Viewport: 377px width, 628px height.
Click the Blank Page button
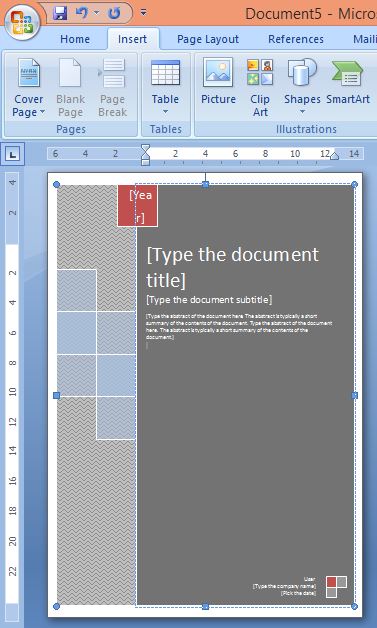[71, 88]
